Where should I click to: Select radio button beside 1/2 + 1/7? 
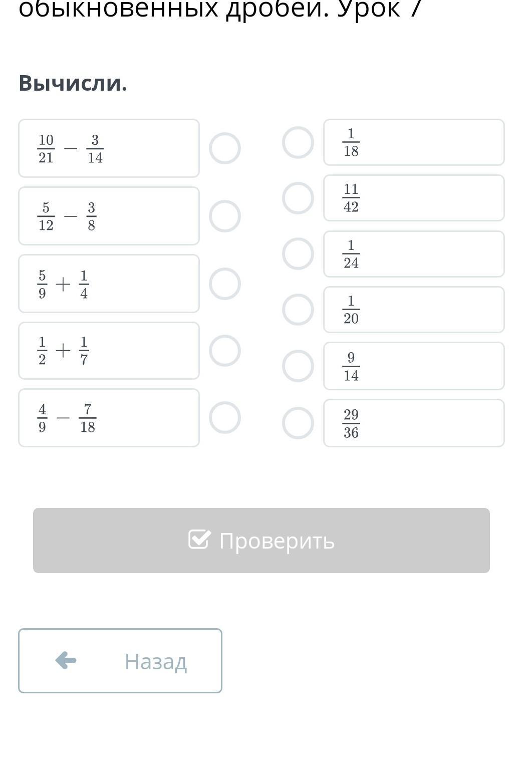coord(224,351)
